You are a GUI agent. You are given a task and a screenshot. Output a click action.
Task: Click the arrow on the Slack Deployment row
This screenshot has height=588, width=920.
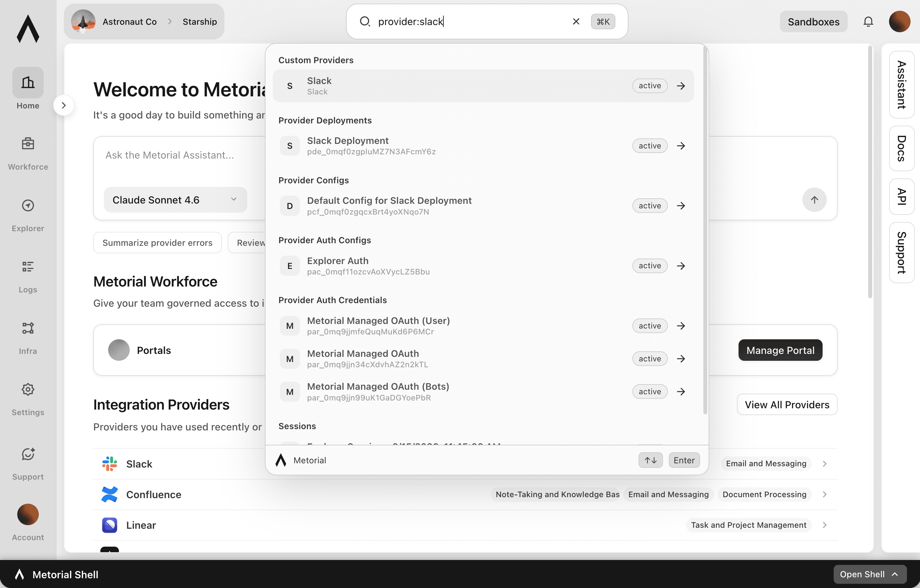coord(681,146)
